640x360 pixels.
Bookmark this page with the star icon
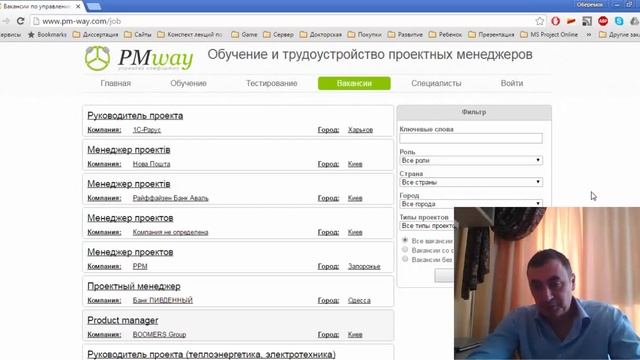(540, 21)
